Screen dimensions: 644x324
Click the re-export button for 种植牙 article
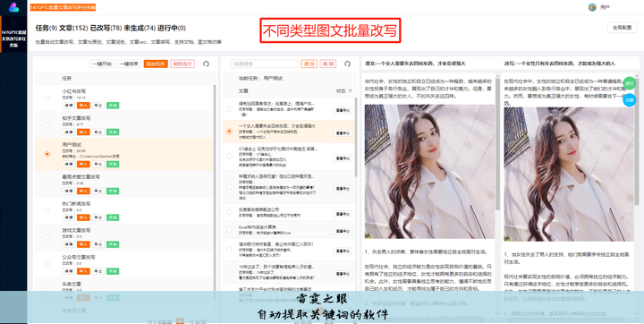[343, 188]
